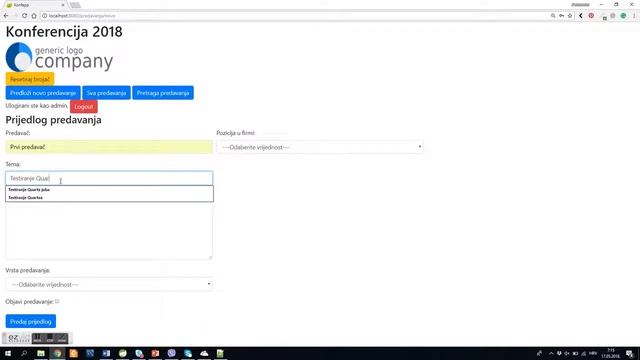Image resolution: width=640 pixels, height=360 pixels.
Task: Submit with Predaj prijedlog button
Action: coord(31,321)
